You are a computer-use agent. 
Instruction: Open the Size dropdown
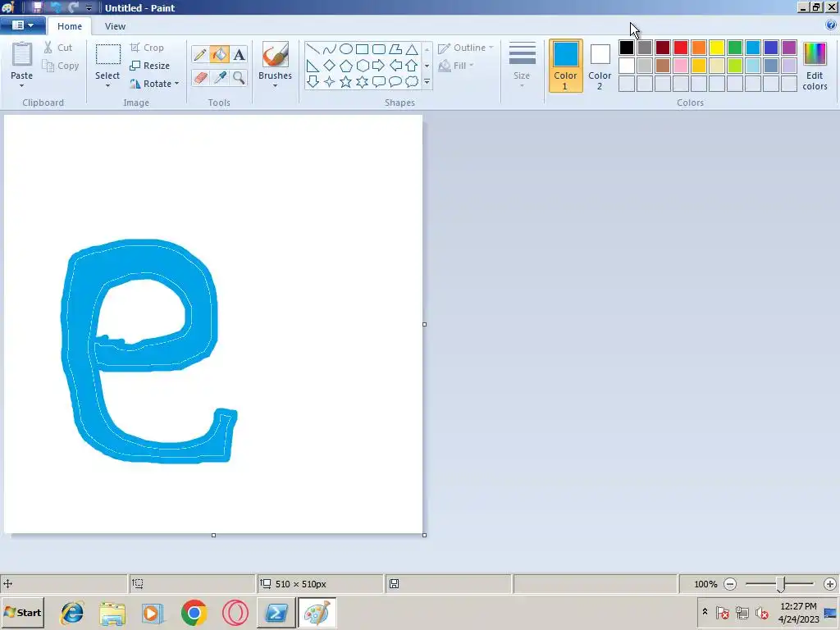click(x=522, y=66)
